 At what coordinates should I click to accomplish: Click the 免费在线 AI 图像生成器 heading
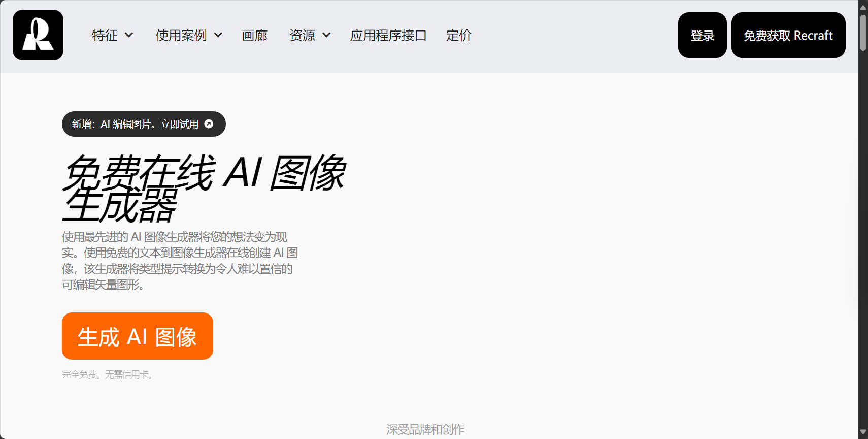pyautogui.click(x=205, y=189)
